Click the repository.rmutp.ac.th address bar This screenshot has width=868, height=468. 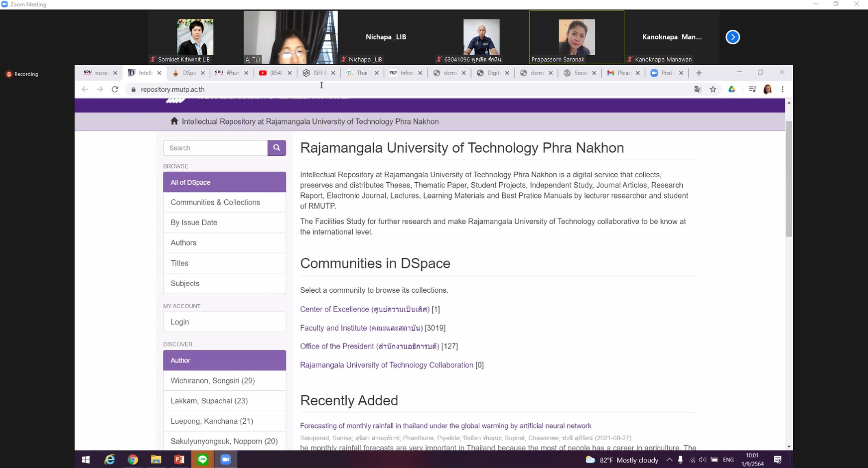click(x=409, y=90)
